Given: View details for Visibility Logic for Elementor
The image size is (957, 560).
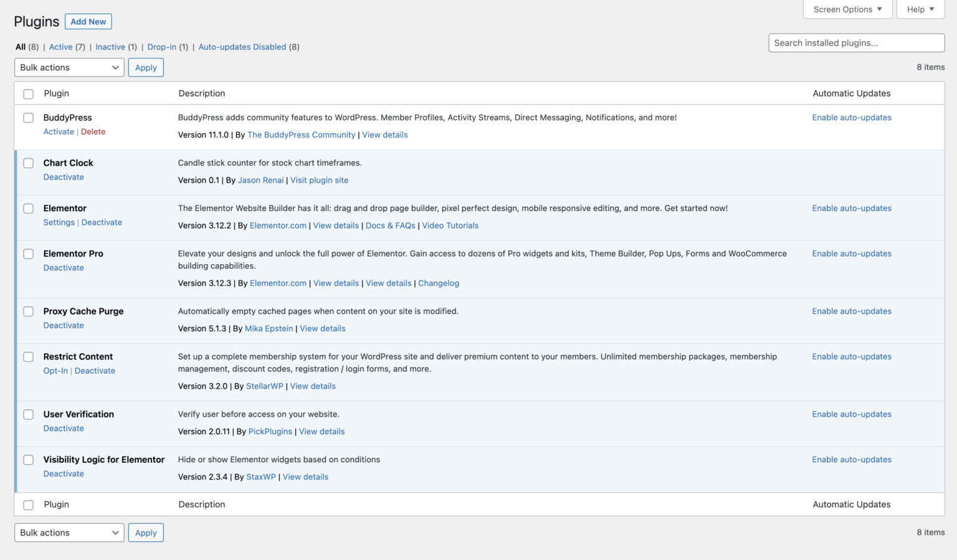Looking at the screenshot, I should point(305,477).
